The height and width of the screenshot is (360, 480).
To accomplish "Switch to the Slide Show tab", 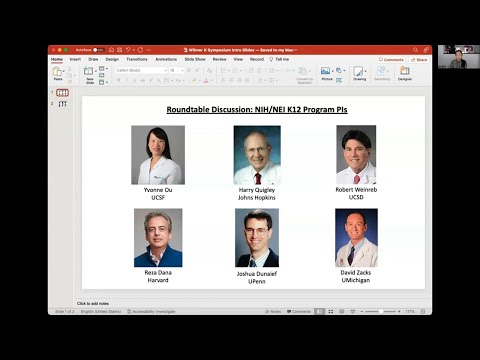I will click(195, 59).
